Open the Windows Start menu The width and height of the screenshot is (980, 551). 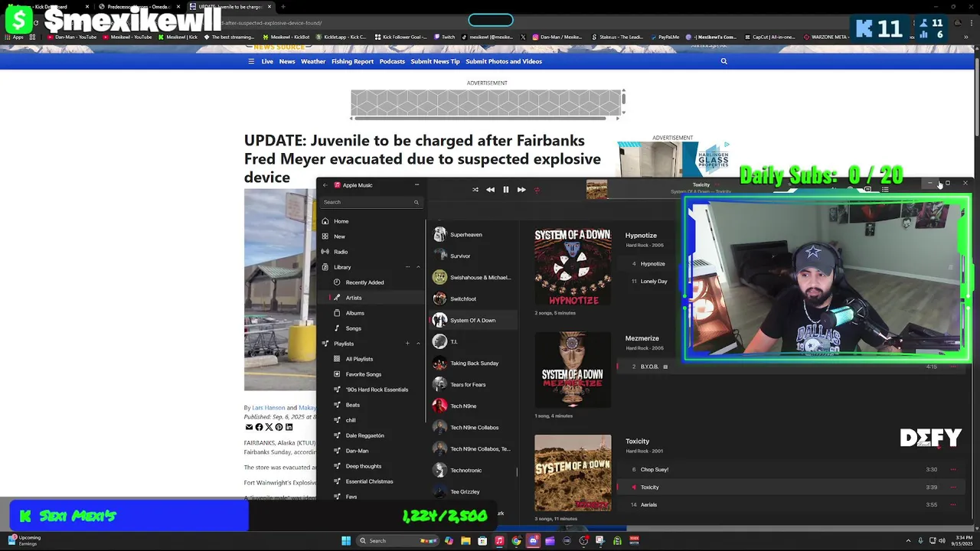pyautogui.click(x=346, y=540)
